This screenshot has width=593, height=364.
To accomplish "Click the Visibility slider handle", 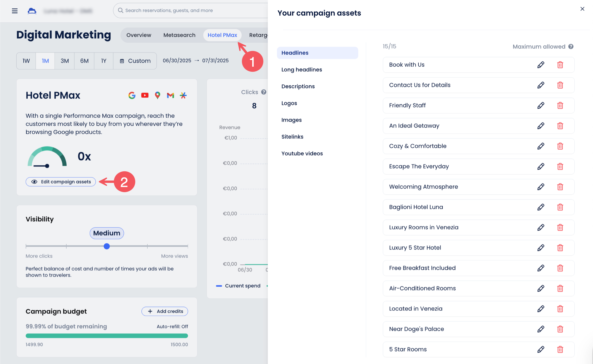I will 107,246.
